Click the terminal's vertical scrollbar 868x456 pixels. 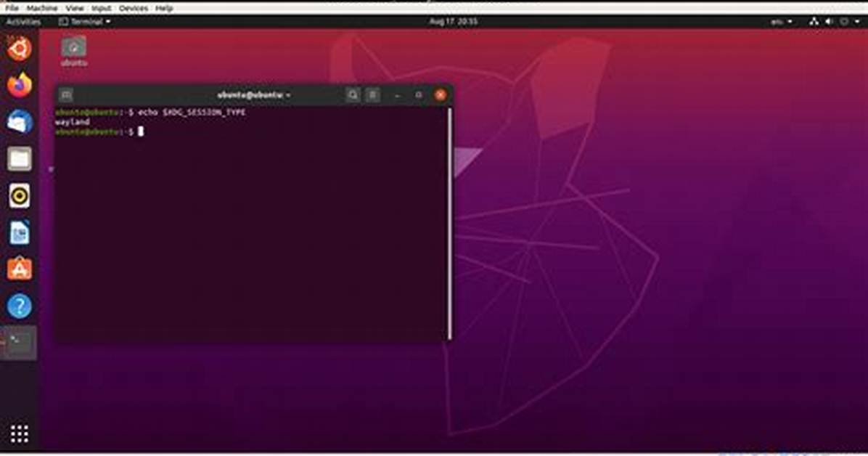tap(449, 224)
